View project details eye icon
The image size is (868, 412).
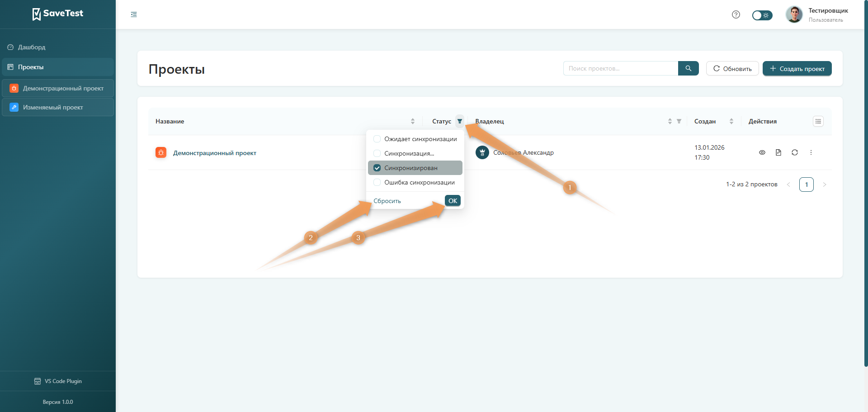pos(762,152)
